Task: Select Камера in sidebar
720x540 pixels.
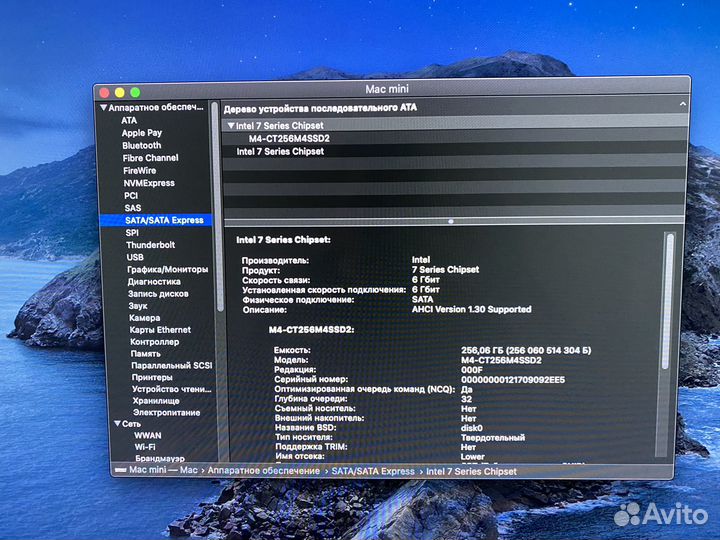Action: [x=144, y=318]
